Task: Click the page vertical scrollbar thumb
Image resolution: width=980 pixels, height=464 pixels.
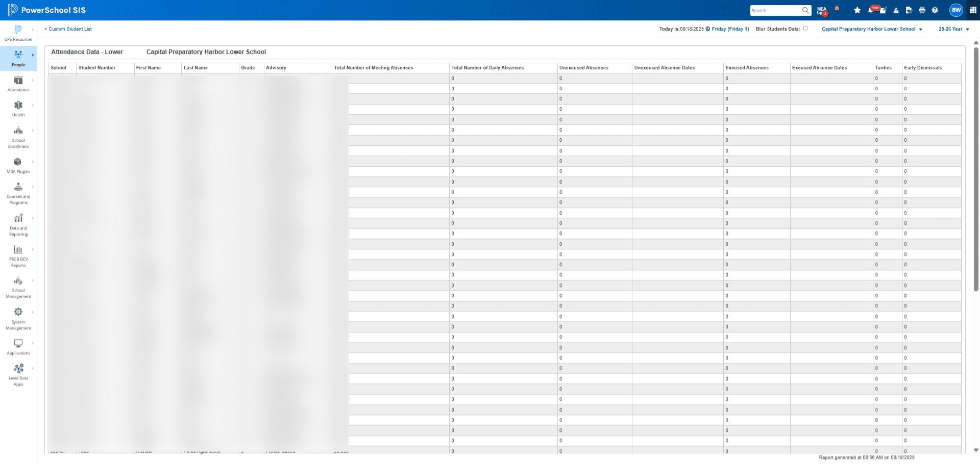Action: pos(976,169)
